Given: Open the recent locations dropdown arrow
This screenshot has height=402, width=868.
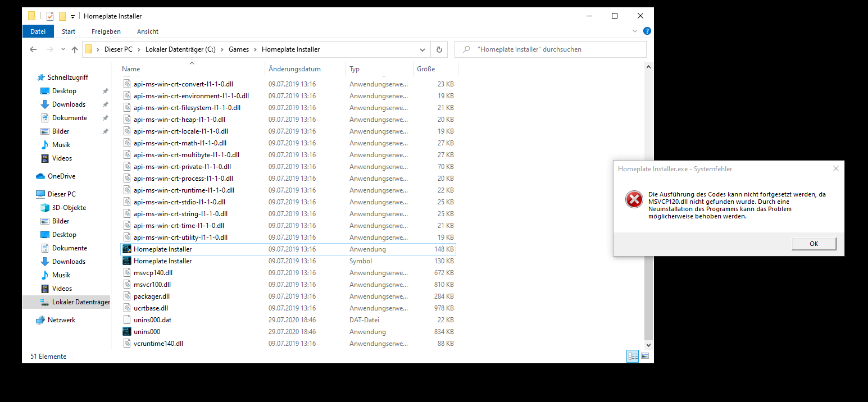Looking at the screenshot, I should (x=63, y=49).
